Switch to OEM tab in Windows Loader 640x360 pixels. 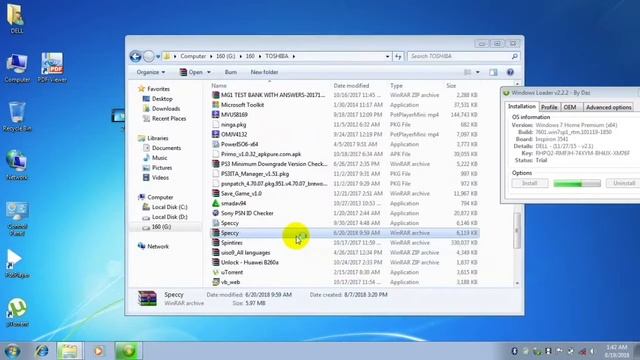pos(570,107)
